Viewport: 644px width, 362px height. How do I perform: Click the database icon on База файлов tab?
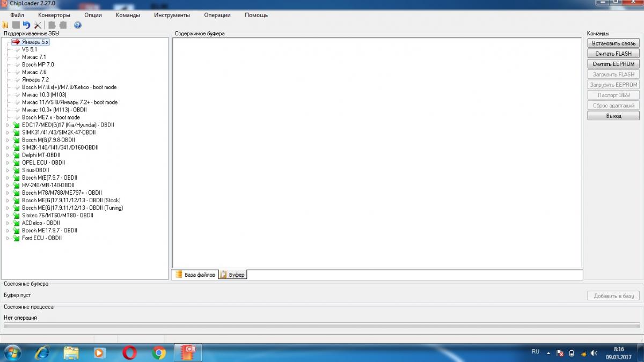pyautogui.click(x=179, y=275)
